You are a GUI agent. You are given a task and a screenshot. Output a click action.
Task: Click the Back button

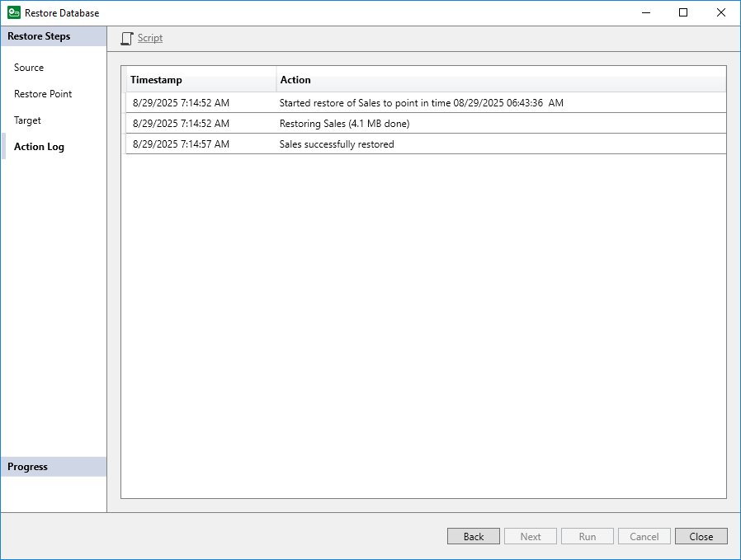pos(473,536)
